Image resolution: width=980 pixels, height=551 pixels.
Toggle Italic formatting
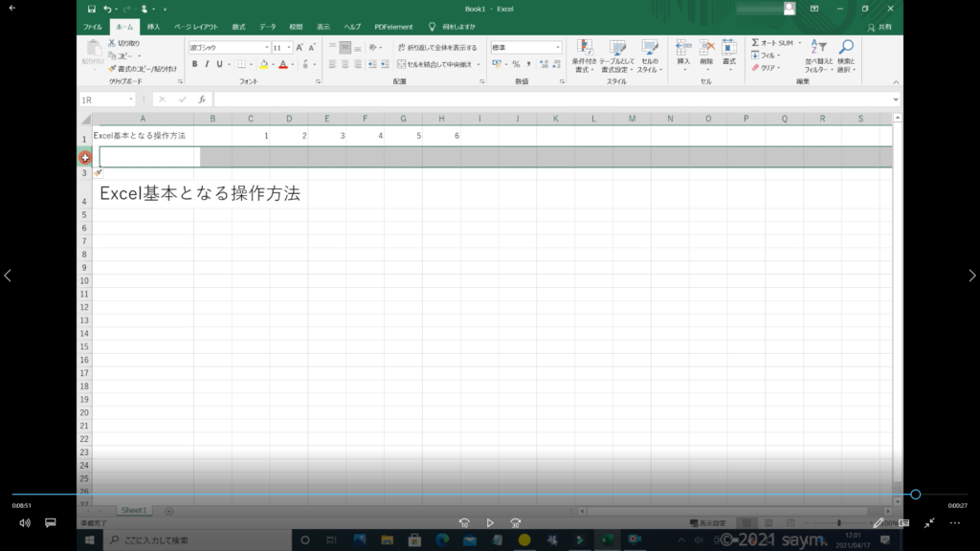tap(207, 64)
